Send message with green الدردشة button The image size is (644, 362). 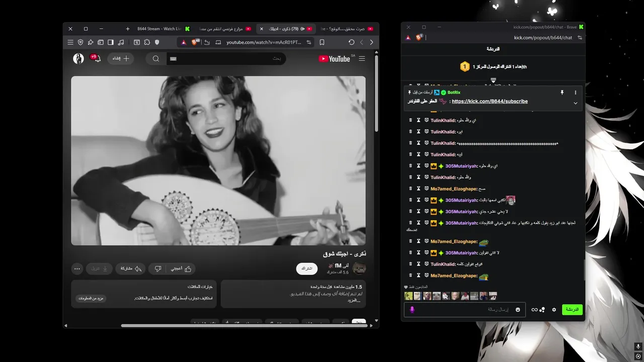572,309
